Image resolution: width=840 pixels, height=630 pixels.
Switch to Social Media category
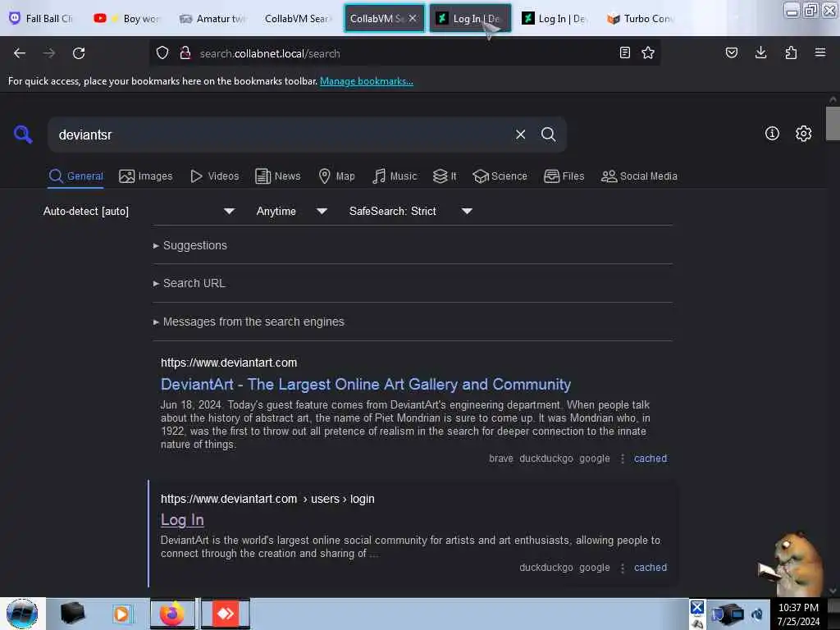click(x=639, y=176)
